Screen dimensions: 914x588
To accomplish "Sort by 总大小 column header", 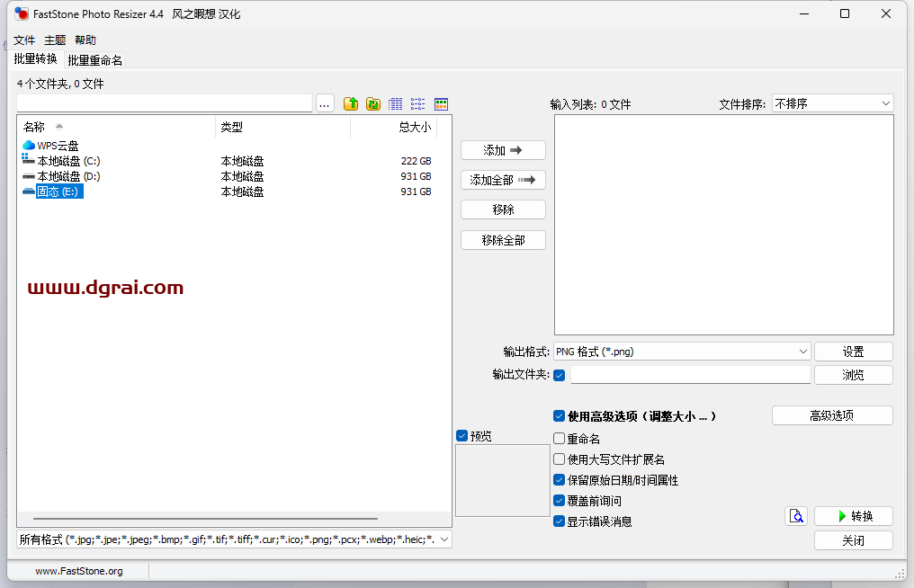I will pyautogui.click(x=393, y=127).
